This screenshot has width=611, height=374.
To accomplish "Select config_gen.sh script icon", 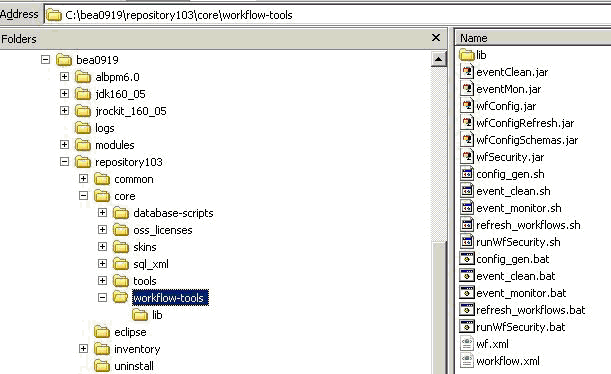I will 467,174.
